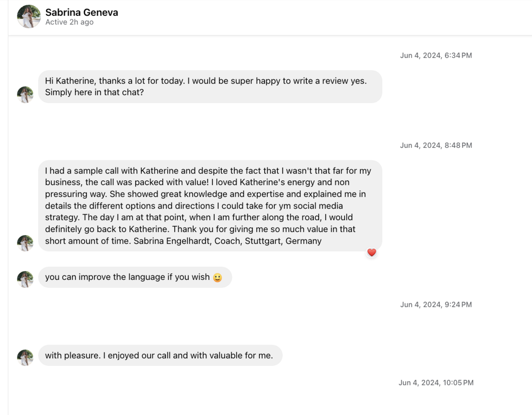This screenshot has width=532, height=415.
Task: Click the red heart reaction
Action: [x=372, y=252]
